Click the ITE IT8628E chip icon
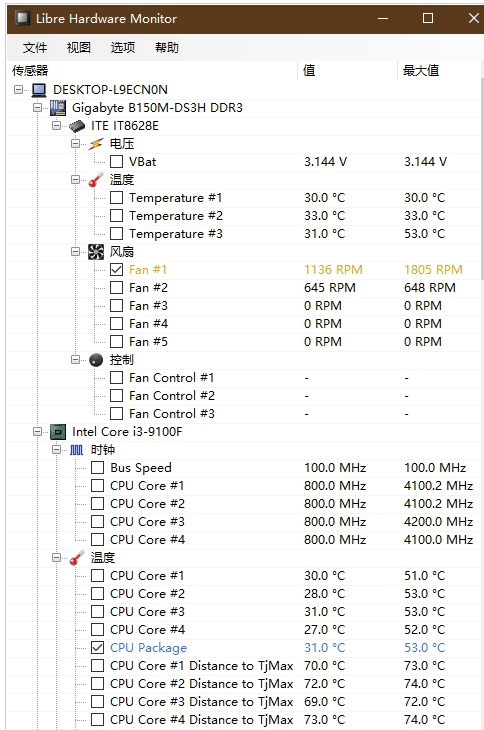The height and width of the screenshot is (730, 484). click(77, 126)
